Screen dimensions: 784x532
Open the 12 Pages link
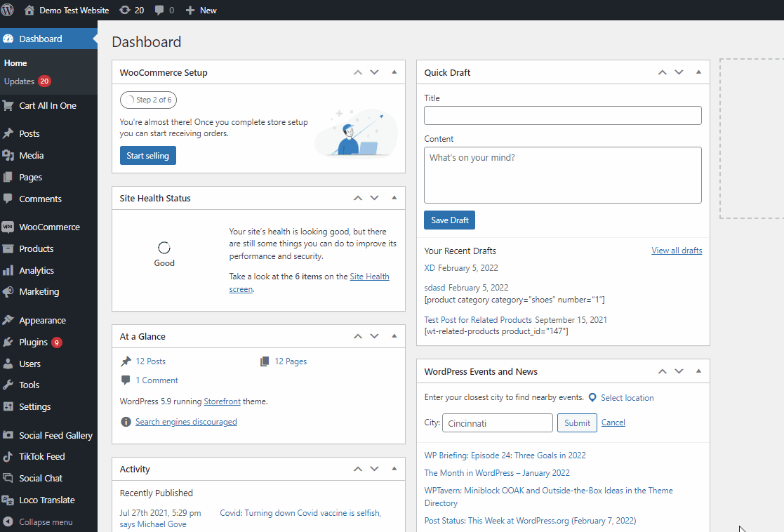pos(291,361)
